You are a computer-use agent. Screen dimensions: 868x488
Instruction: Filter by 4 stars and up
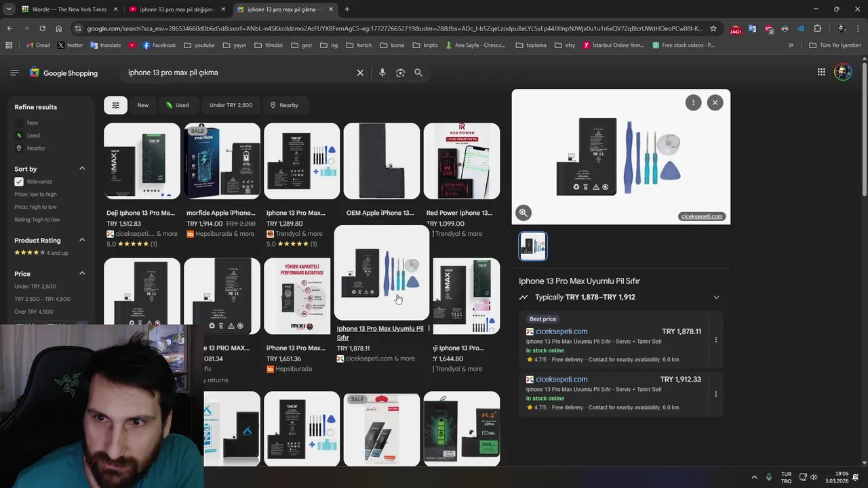click(x=41, y=253)
